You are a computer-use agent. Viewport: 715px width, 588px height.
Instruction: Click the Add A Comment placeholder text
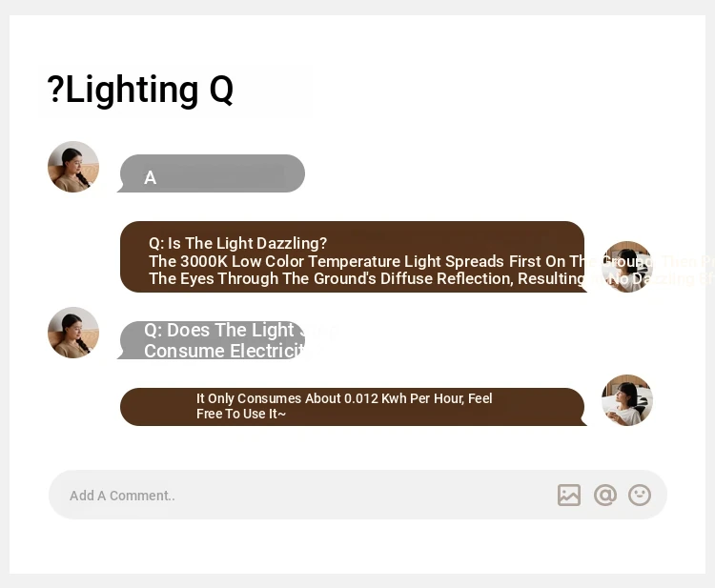pyautogui.click(x=122, y=496)
